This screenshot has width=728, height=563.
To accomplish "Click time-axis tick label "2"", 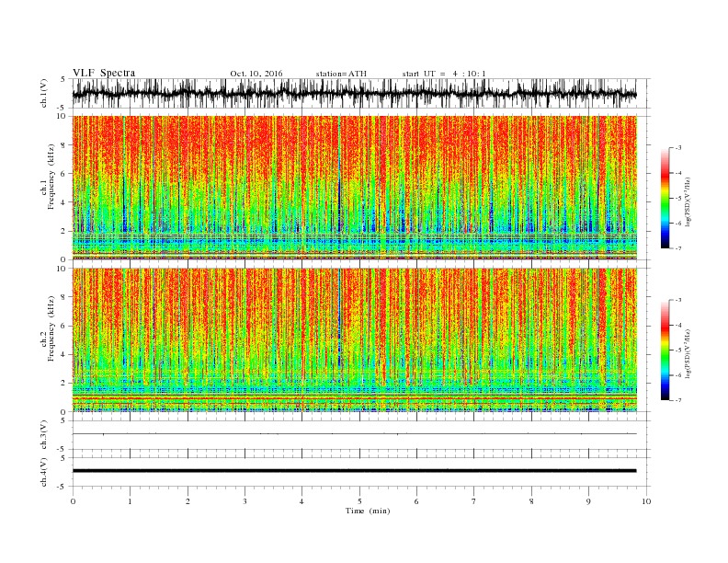I will coord(188,501).
